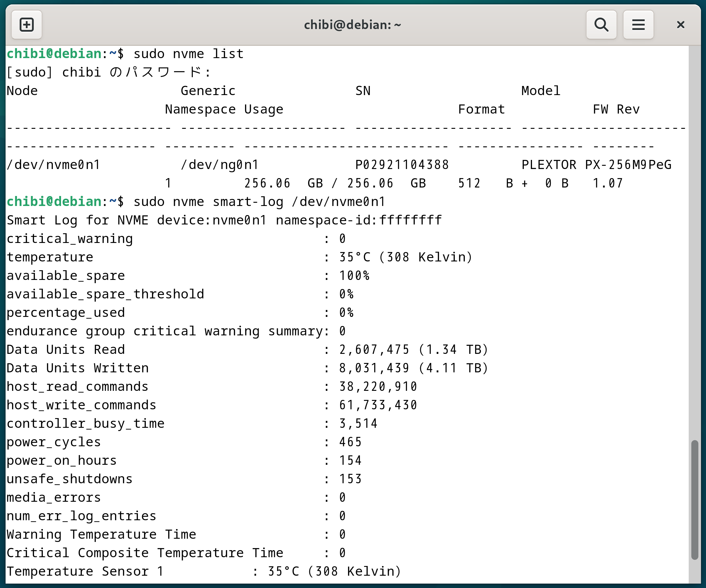The height and width of the screenshot is (588, 706).
Task: Click the sudo nvme list command
Action: click(x=188, y=54)
